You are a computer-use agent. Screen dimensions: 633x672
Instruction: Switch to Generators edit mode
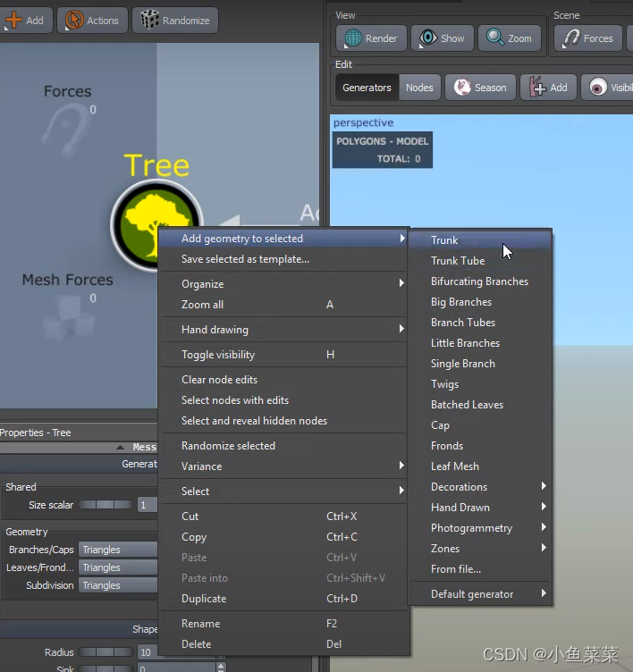(367, 88)
